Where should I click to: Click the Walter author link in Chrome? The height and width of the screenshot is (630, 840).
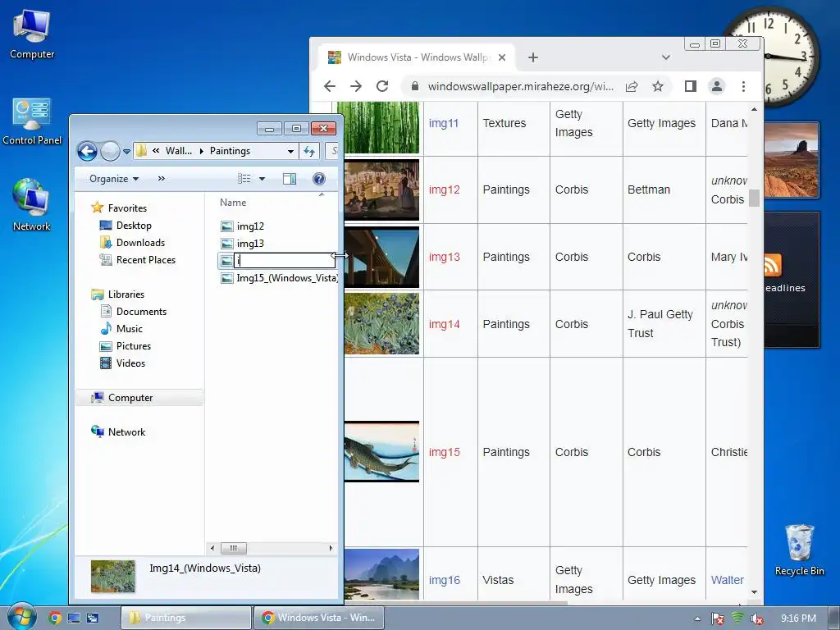coord(728,580)
